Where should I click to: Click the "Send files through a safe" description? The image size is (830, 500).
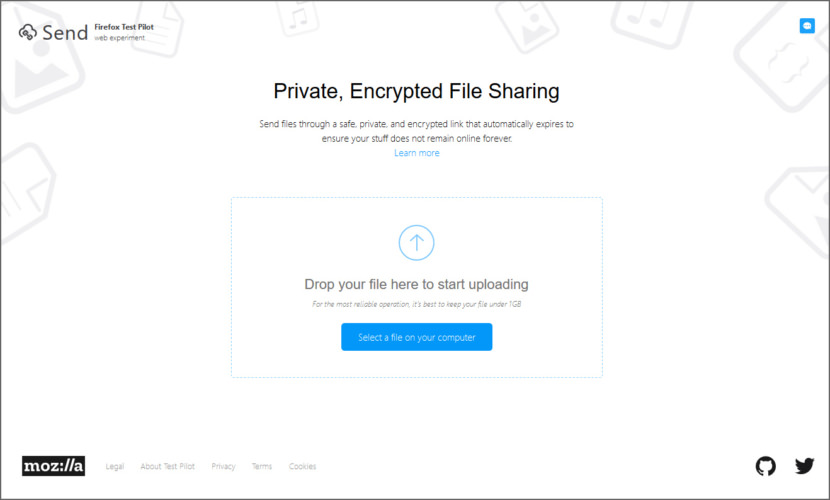[416, 131]
